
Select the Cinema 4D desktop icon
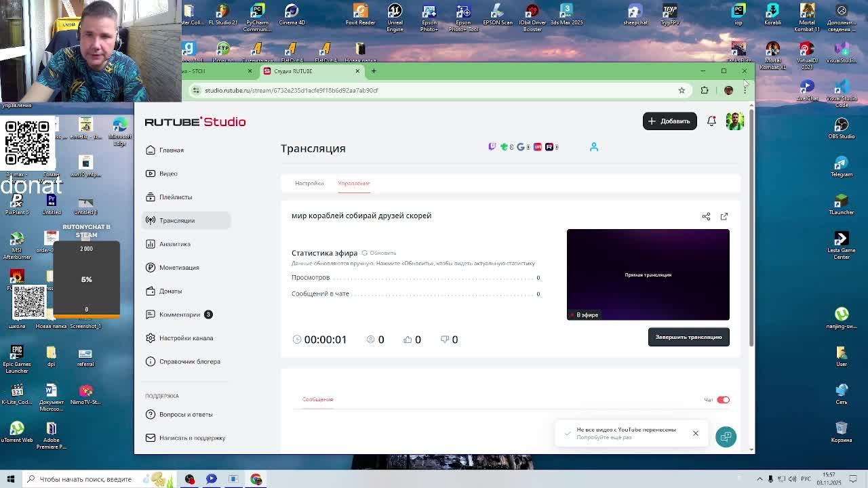[x=292, y=14]
